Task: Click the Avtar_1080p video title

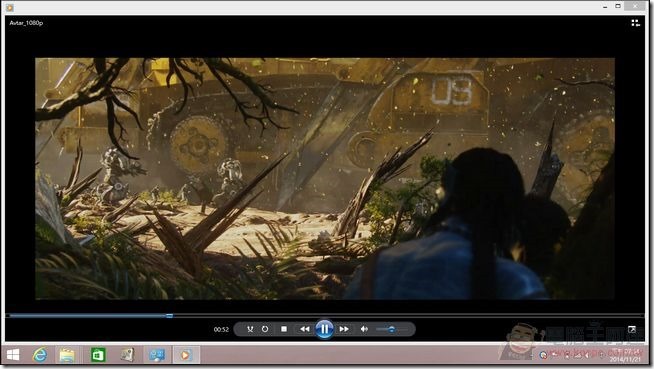Action: (x=26, y=23)
